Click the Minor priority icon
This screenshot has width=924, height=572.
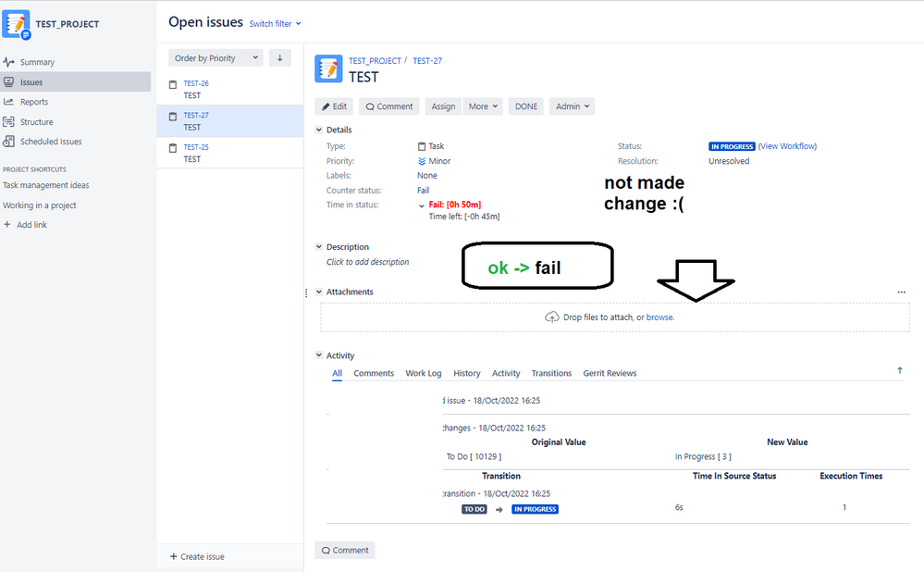pos(422,161)
